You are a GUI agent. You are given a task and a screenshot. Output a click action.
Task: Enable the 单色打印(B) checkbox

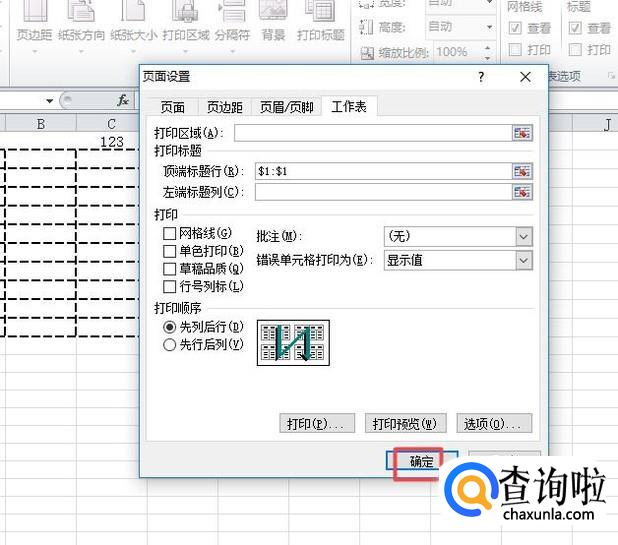pos(169,251)
